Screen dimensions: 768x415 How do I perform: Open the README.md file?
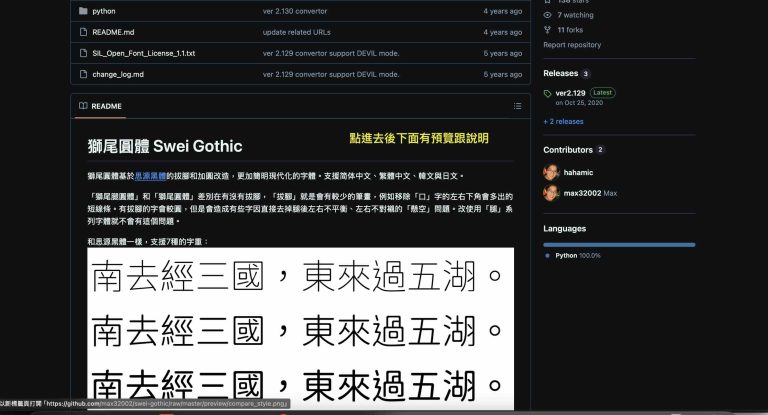113,32
